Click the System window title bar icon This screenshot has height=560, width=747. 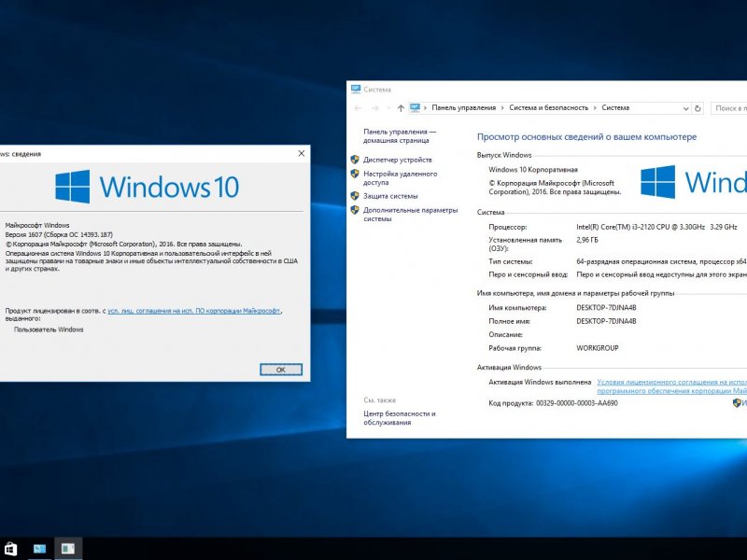coord(356,89)
